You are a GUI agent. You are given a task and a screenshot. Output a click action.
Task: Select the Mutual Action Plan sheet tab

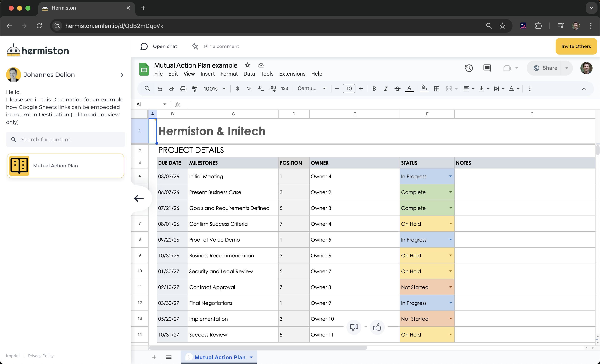pyautogui.click(x=220, y=357)
